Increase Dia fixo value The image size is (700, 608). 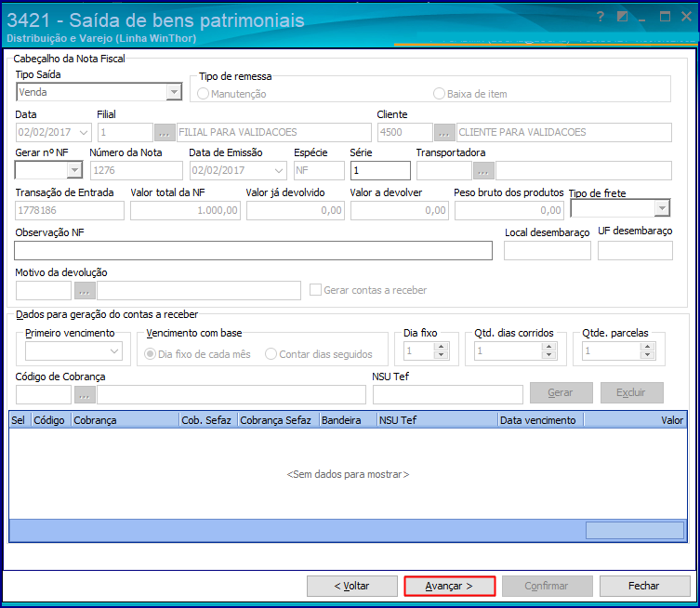point(441,347)
